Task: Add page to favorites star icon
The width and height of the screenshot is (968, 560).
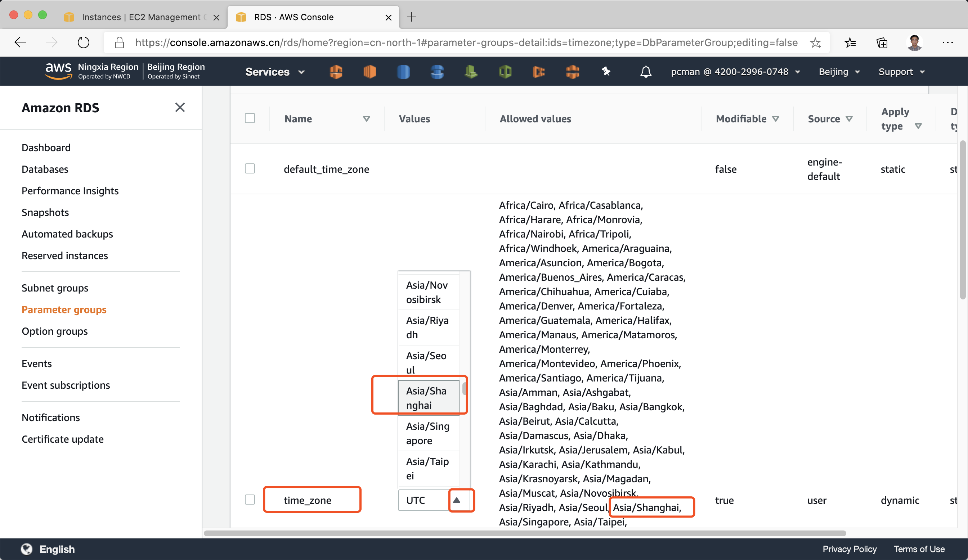Action: (x=815, y=42)
